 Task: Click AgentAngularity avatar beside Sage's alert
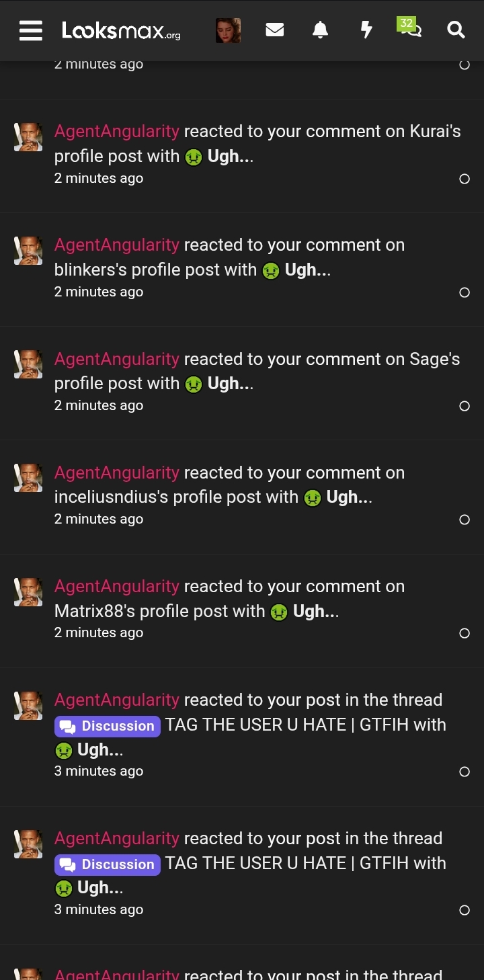(x=28, y=364)
